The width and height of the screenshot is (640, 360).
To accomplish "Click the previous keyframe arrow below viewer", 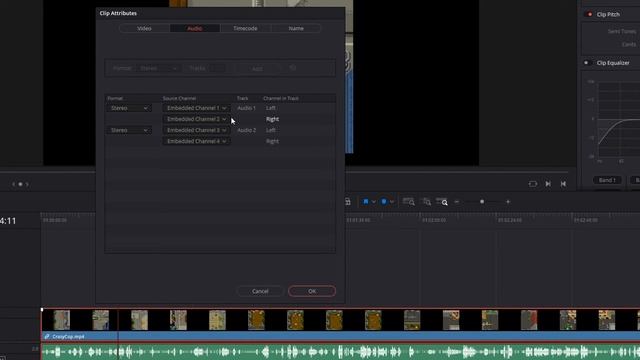I will coord(13,184).
